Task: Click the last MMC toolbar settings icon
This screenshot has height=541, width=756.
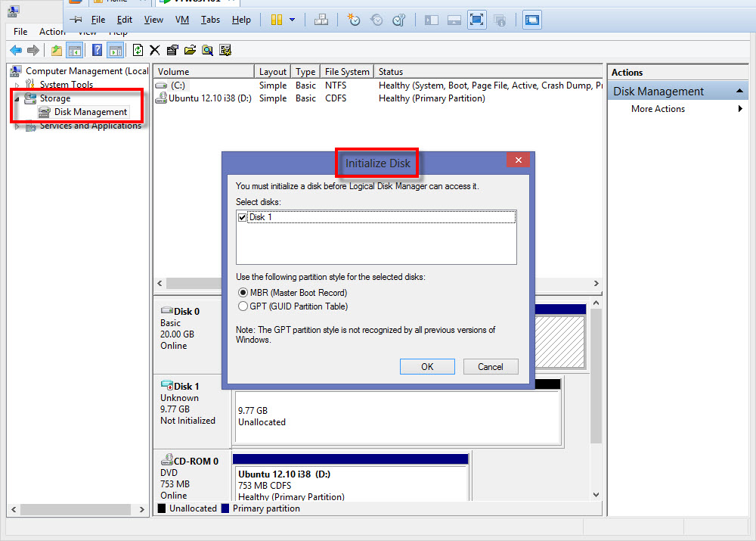Action: pos(225,50)
